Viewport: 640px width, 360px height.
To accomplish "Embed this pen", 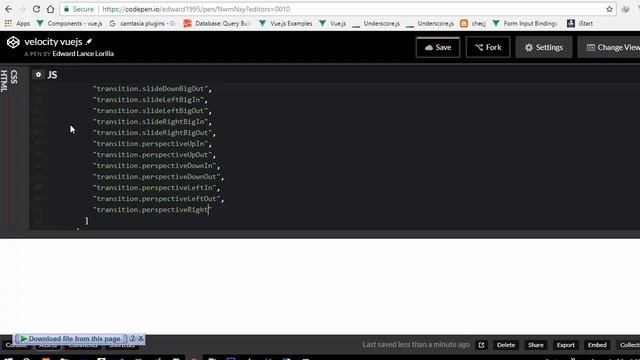I will pyautogui.click(x=597, y=345).
